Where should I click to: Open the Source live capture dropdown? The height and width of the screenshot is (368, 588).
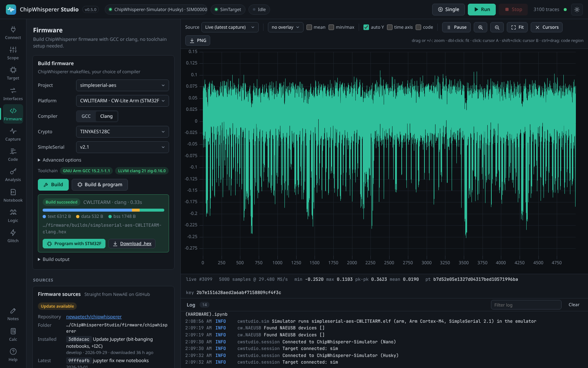(x=230, y=27)
